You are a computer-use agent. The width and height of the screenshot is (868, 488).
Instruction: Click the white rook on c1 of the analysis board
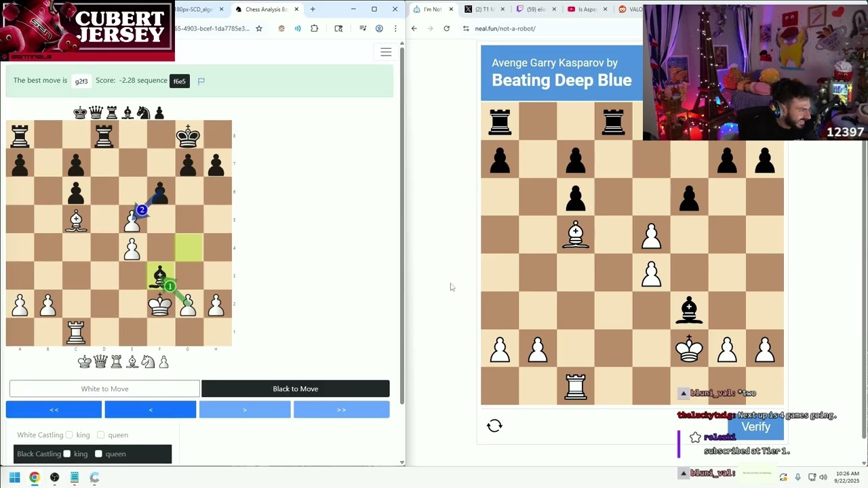click(76, 333)
